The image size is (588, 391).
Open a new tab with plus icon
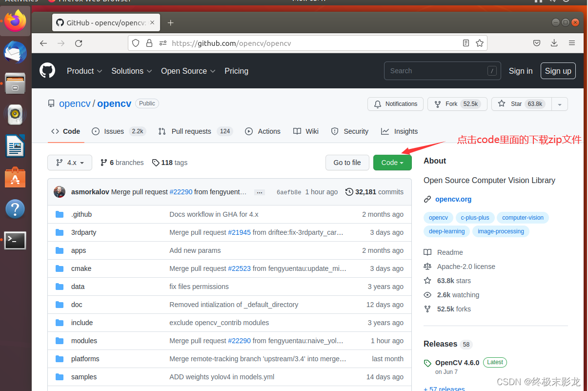[170, 22]
